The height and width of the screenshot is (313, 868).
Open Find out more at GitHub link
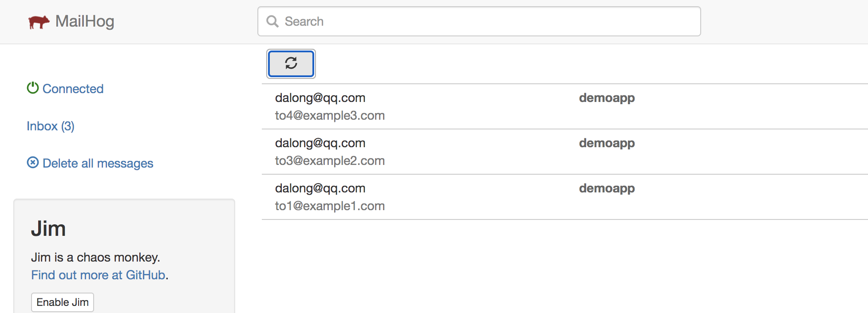(98, 275)
